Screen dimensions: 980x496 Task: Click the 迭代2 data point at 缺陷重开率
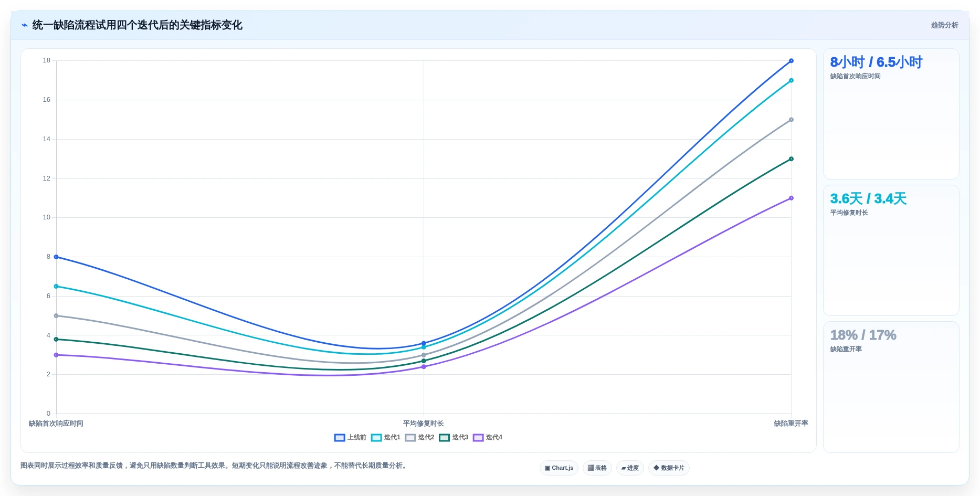coord(791,120)
